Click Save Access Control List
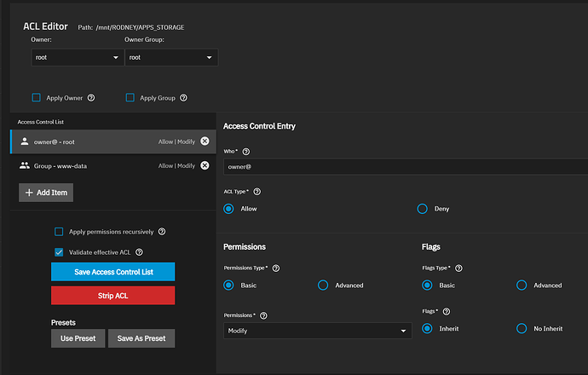 (x=112, y=272)
